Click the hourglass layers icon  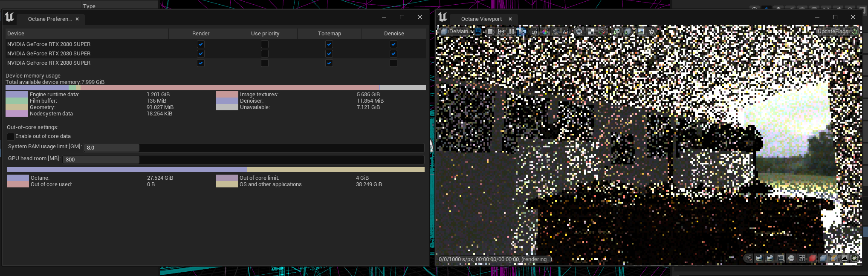(833, 258)
